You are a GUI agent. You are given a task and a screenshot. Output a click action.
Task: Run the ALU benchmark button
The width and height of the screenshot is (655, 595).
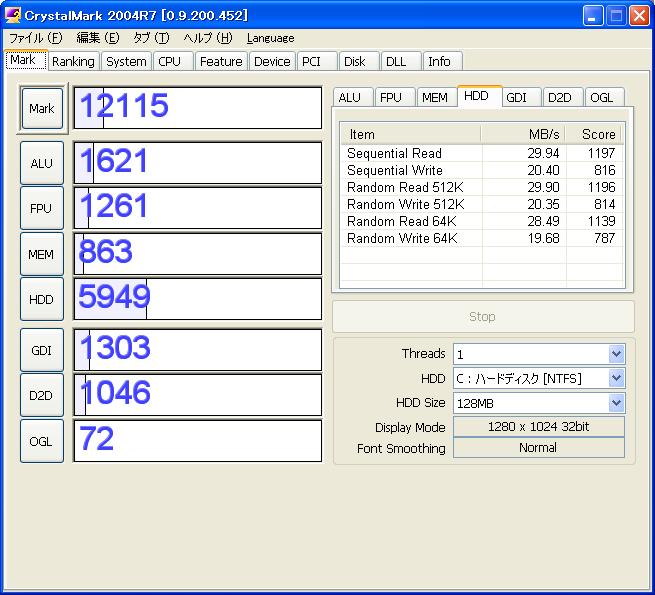click(42, 163)
